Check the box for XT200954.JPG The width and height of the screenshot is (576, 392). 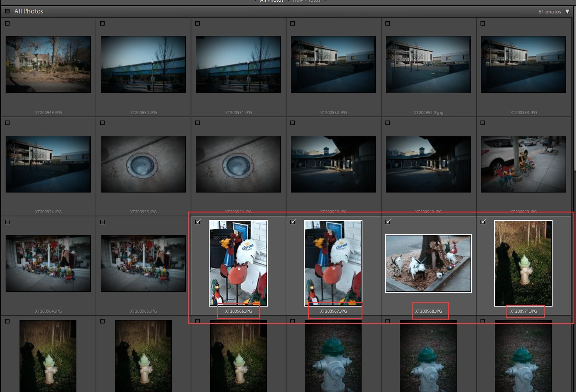tap(7, 123)
